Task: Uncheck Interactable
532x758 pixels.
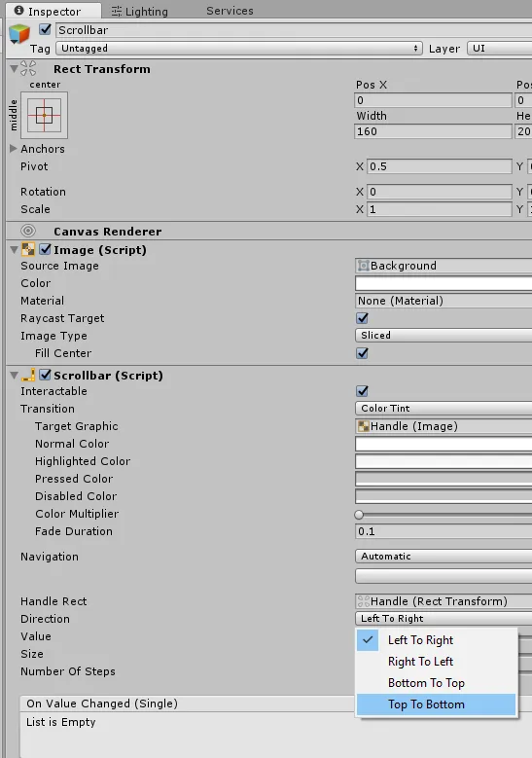Action: point(363,390)
